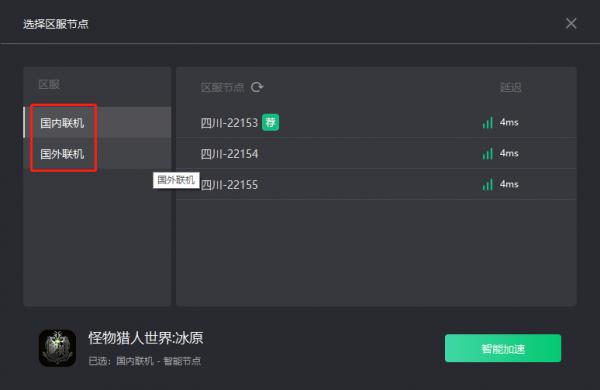Click the selected 国内联机 - 智能节点 text
Screen dimensions: 600x390
[158, 361]
